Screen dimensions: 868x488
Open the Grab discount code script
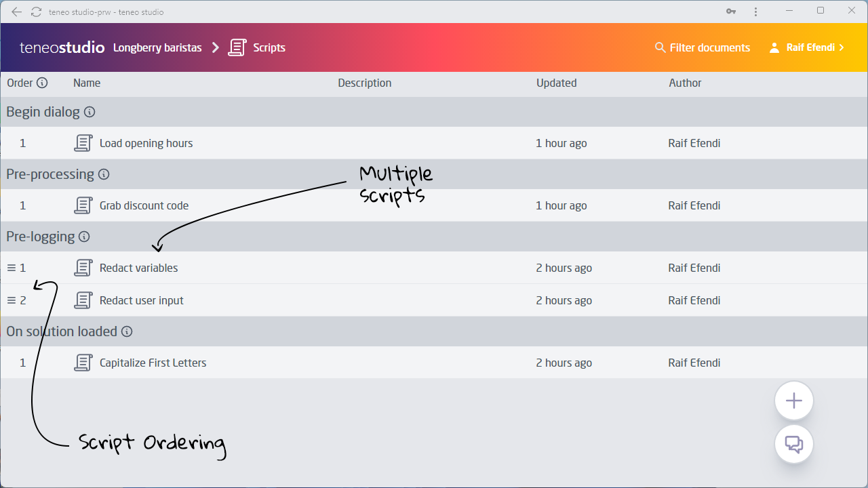[x=144, y=205]
